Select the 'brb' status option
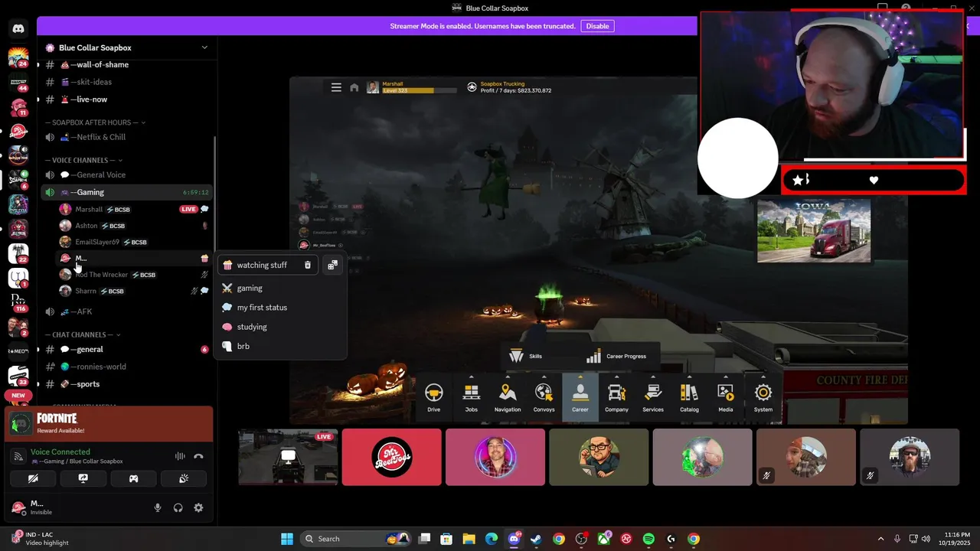Image resolution: width=980 pixels, height=551 pixels. (280, 346)
